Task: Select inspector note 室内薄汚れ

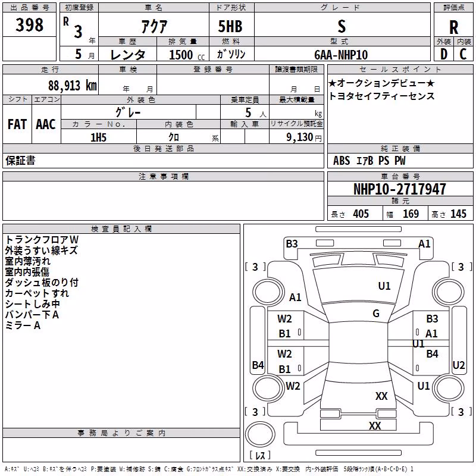Action: click(27, 261)
